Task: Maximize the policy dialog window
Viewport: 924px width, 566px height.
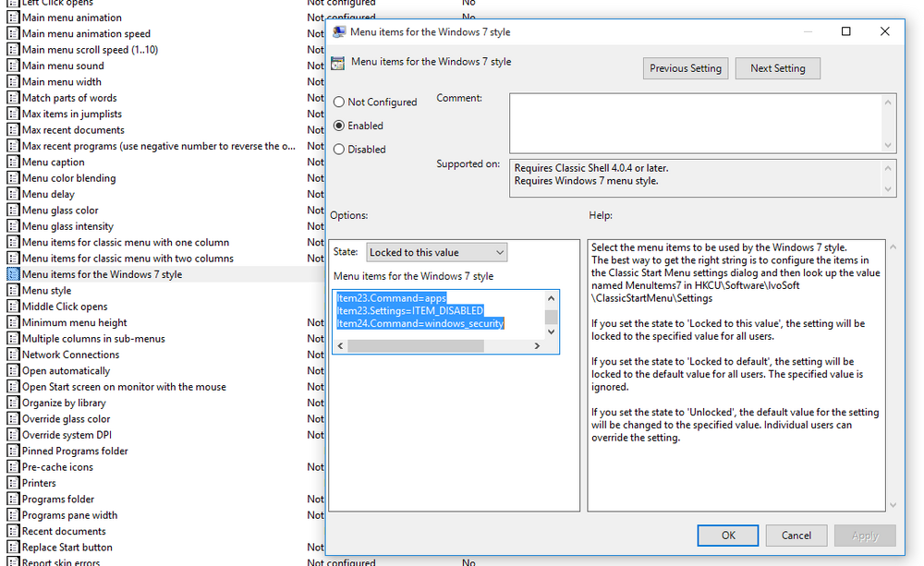Action: [x=845, y=31]
